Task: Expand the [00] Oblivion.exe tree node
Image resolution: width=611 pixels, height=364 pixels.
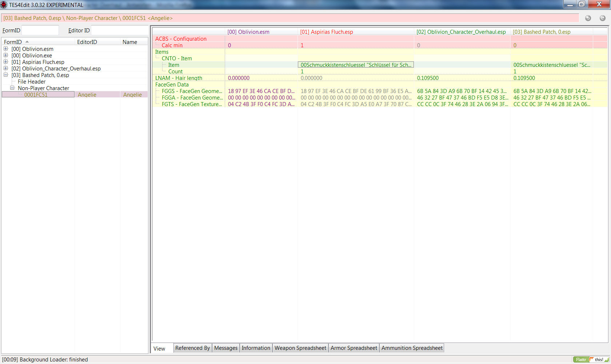Action: tap(6, 55)
